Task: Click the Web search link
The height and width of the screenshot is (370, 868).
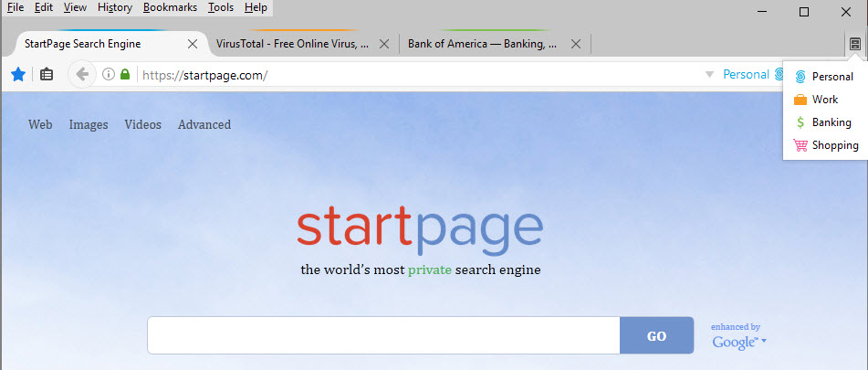Action: [x=40, y=124]
